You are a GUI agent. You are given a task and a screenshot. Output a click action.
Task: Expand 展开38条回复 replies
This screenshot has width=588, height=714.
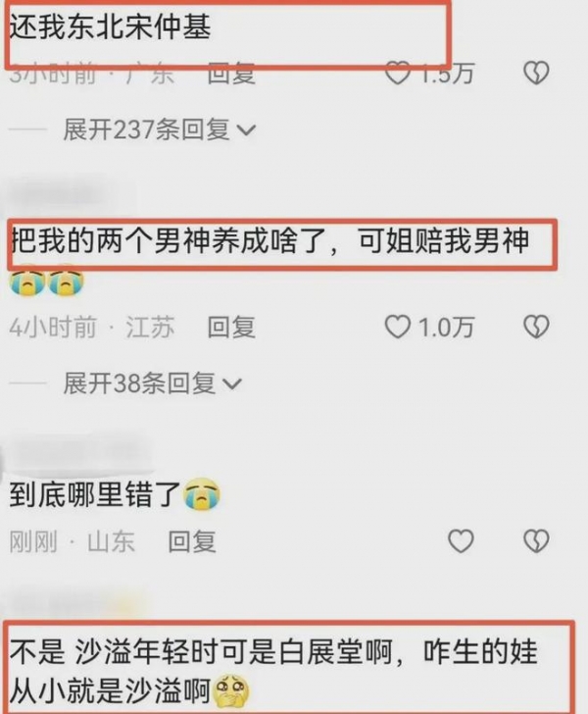click(x=153, y=382)
